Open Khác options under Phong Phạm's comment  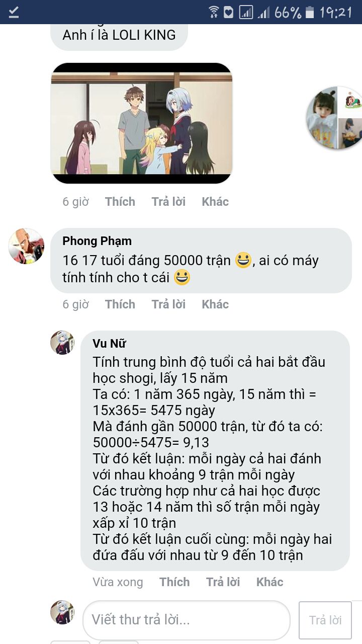[215, 304]
